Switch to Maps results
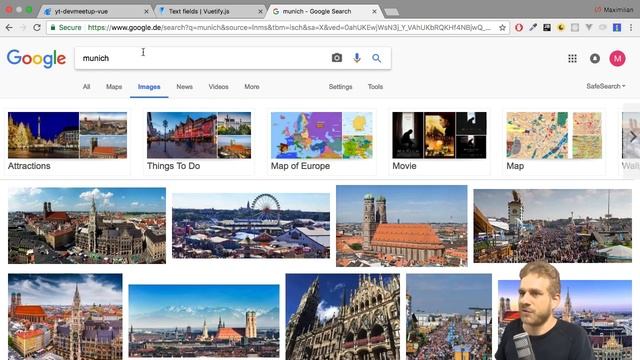Viewport: 640px width, 360px height. pos(114,87)
